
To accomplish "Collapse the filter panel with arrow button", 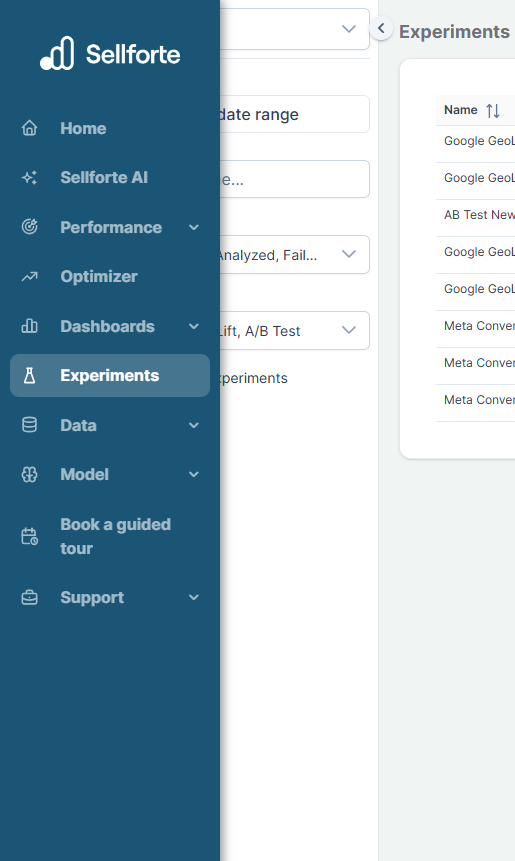I will (x=381, y=27).
